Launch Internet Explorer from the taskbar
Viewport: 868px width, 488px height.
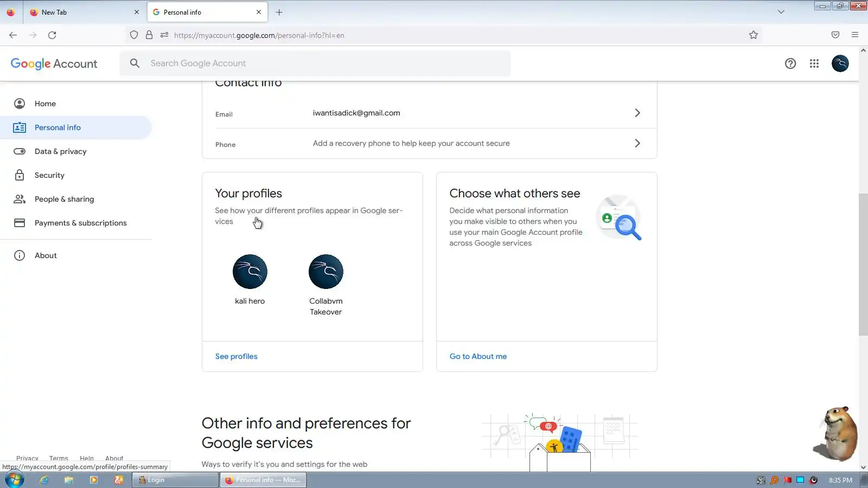click(x=44, y=480)
